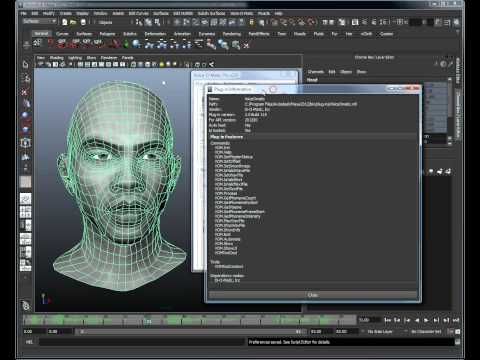Open the File menu
Image resolution: width=480 pixels, height=360 pixels.
(x=23, y=13)
